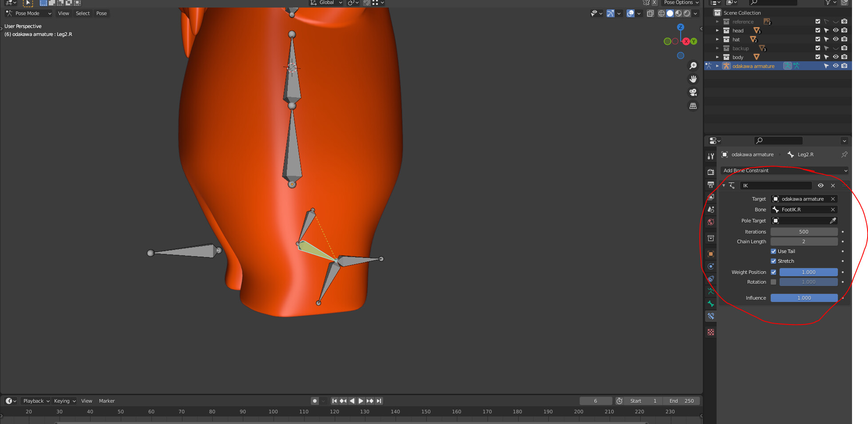
Task: Open the timeline Marker menu
Action: (x=107, y=401)
